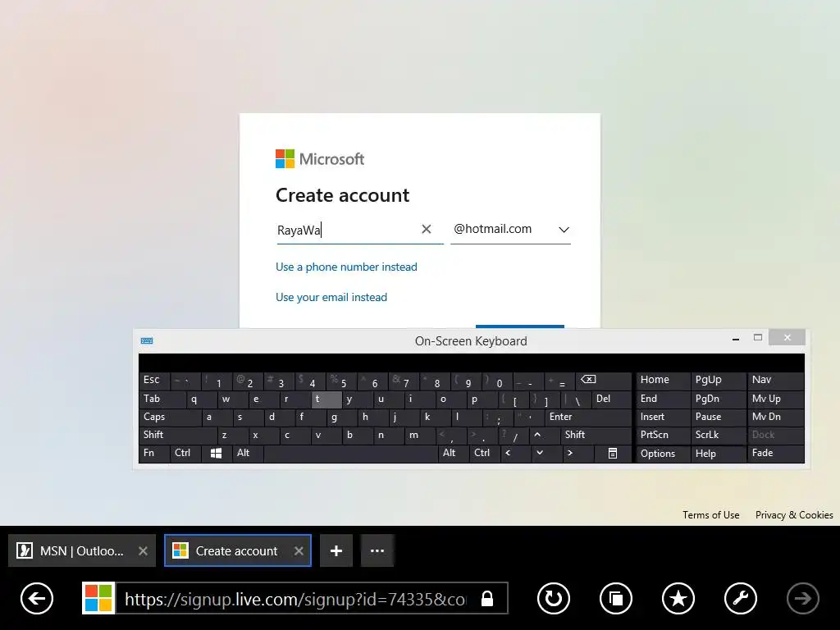The height and width of the screenshot is (630, 840).
Task: Click the browser forward arrow button
Action: pyautogui.click(x=802, y=598)
